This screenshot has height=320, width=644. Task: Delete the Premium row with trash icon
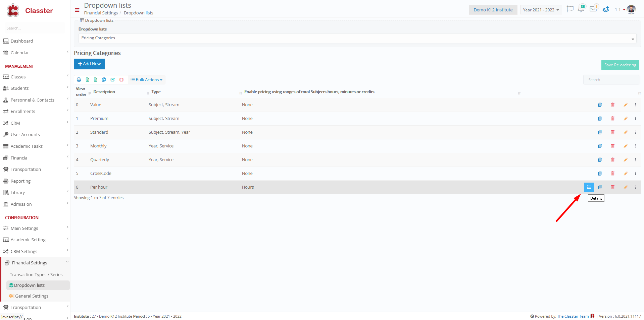pyautogui.click(x=612, y=119)
